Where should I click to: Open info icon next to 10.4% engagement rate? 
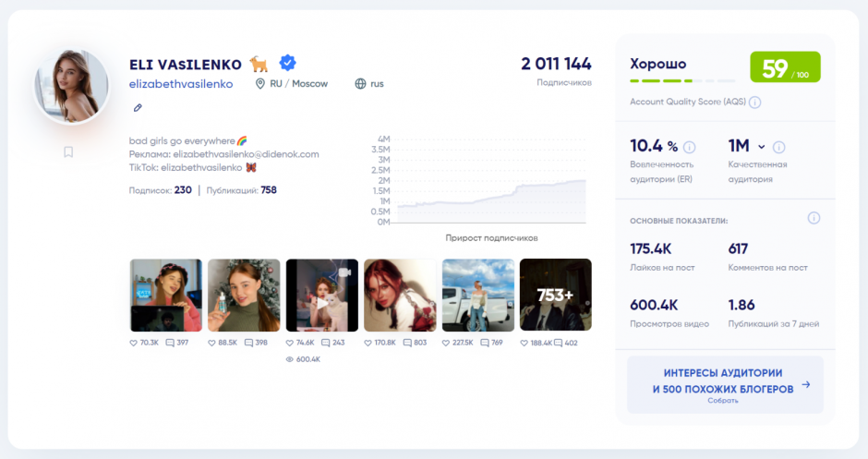tap(689, 147)
